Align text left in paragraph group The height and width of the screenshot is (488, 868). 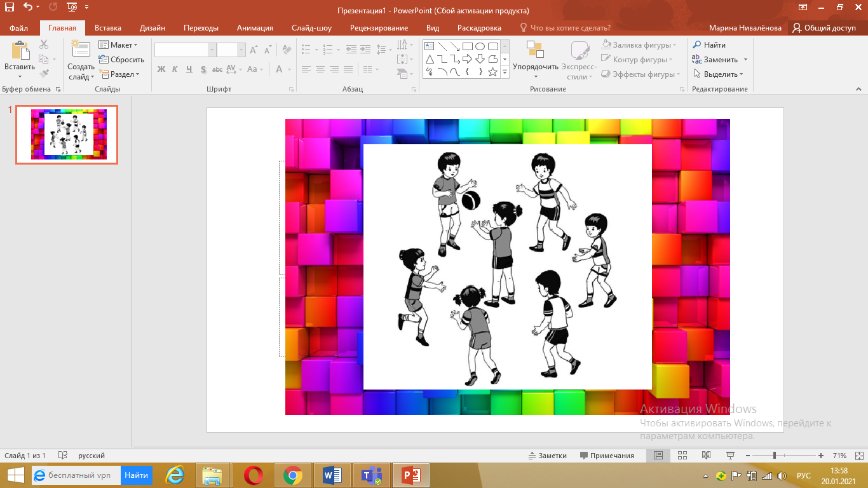tap(306, 69)
